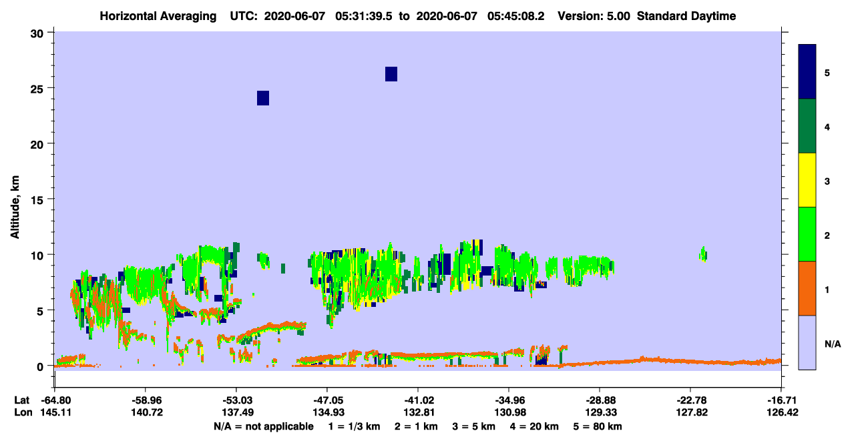Click the start time '05:31:39.5'
The height and width of the screenshot is (445, 868).
364,16
